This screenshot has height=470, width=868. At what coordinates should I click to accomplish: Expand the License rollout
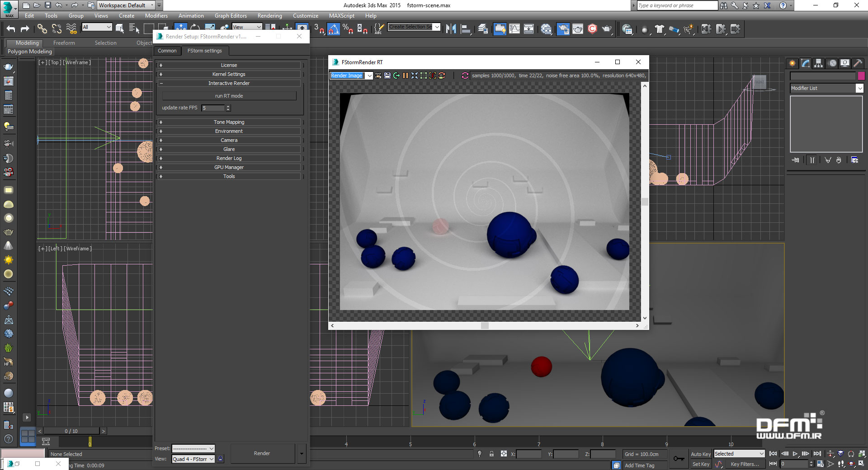(229, 65)
